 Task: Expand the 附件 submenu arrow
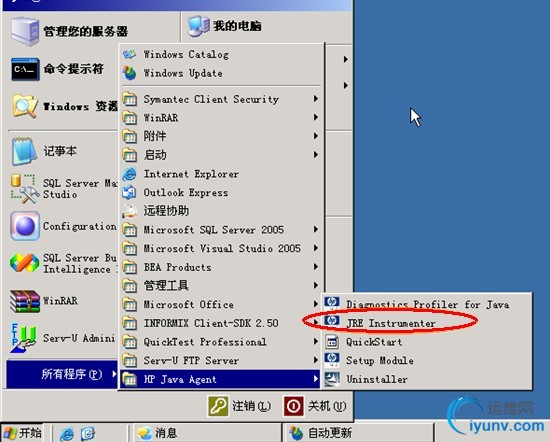(x=316, y=136)
